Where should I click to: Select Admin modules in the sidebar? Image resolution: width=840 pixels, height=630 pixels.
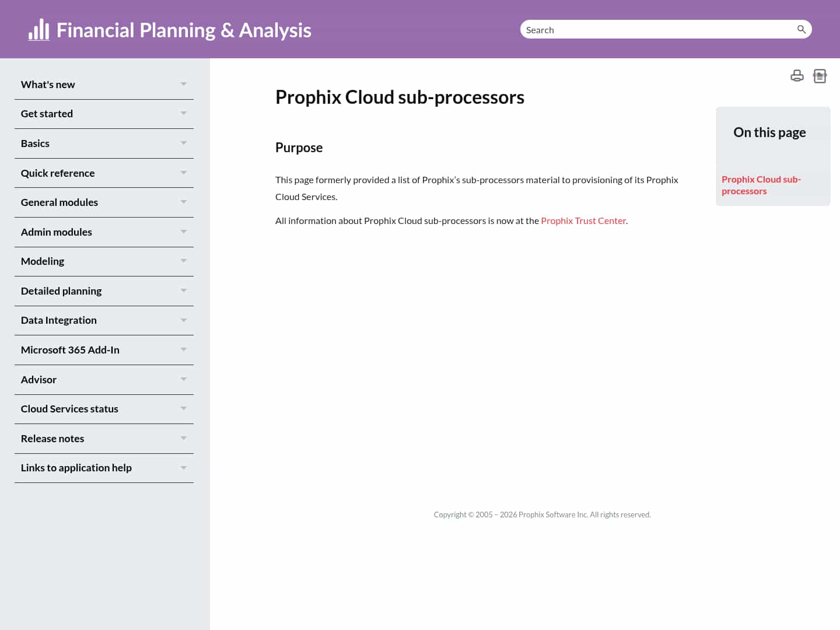(x=56, y=232)
